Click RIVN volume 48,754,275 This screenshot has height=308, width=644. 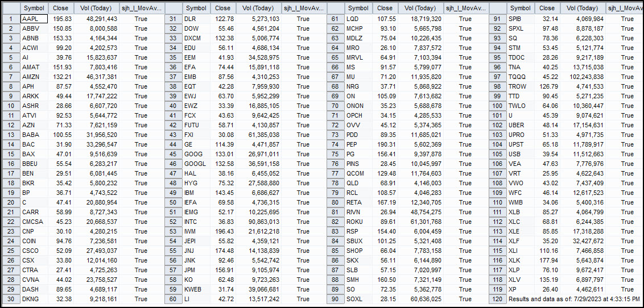(421, 213)
